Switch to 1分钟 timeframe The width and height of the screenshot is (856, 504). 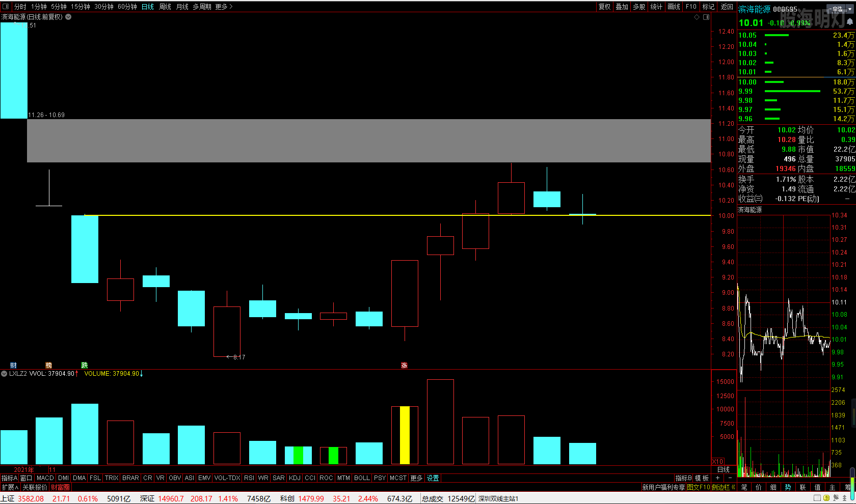(x=39, y=7)
